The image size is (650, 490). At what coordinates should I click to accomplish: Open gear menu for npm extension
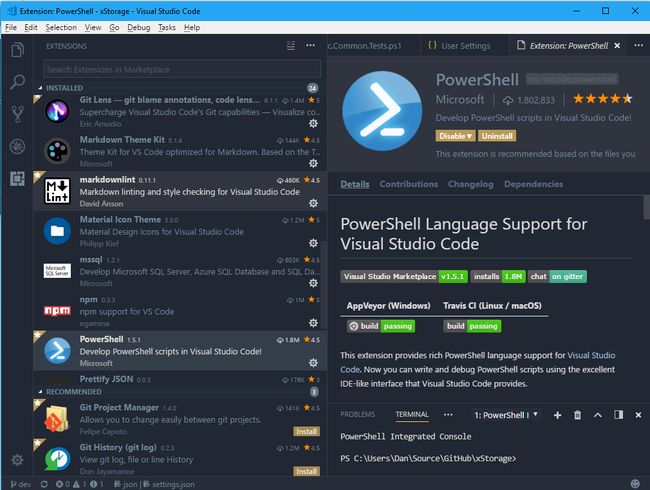click(x=313, y=323)
